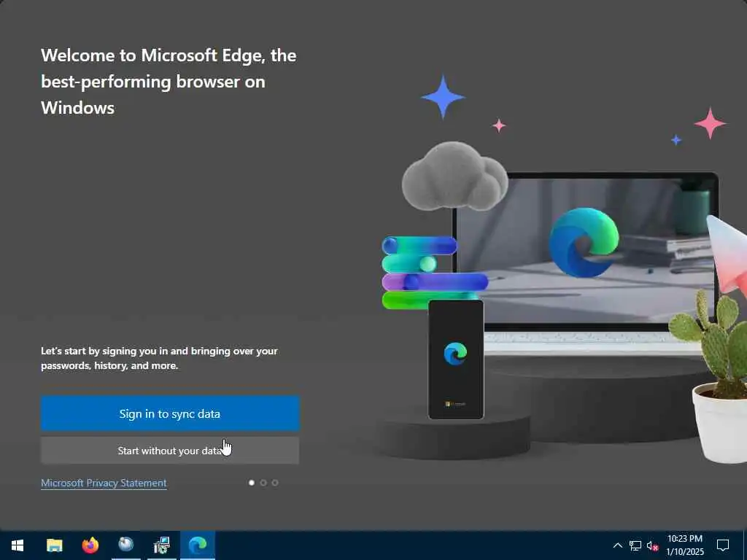Open the Windows Start menu
Screen dimensions: 747x560
click(18, 545)
